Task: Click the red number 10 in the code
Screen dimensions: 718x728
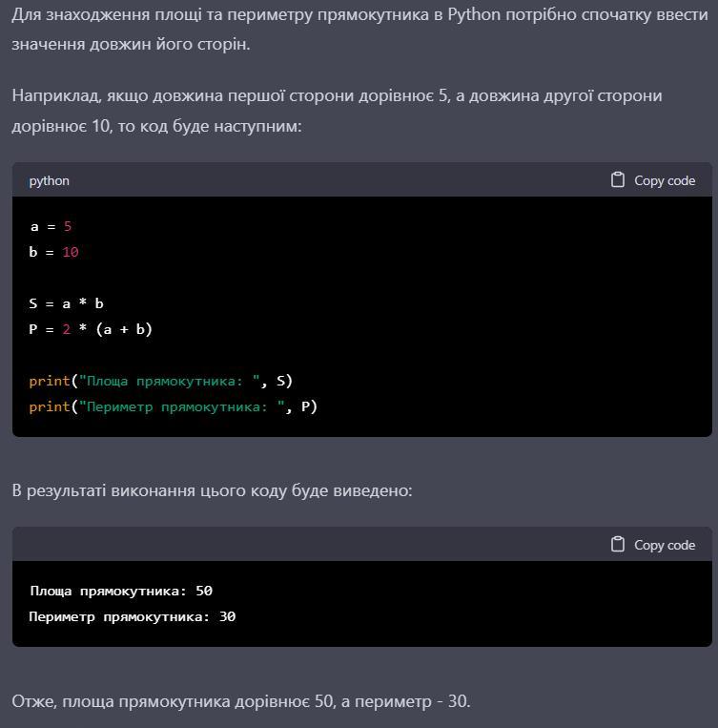Action: coord(71,252)
